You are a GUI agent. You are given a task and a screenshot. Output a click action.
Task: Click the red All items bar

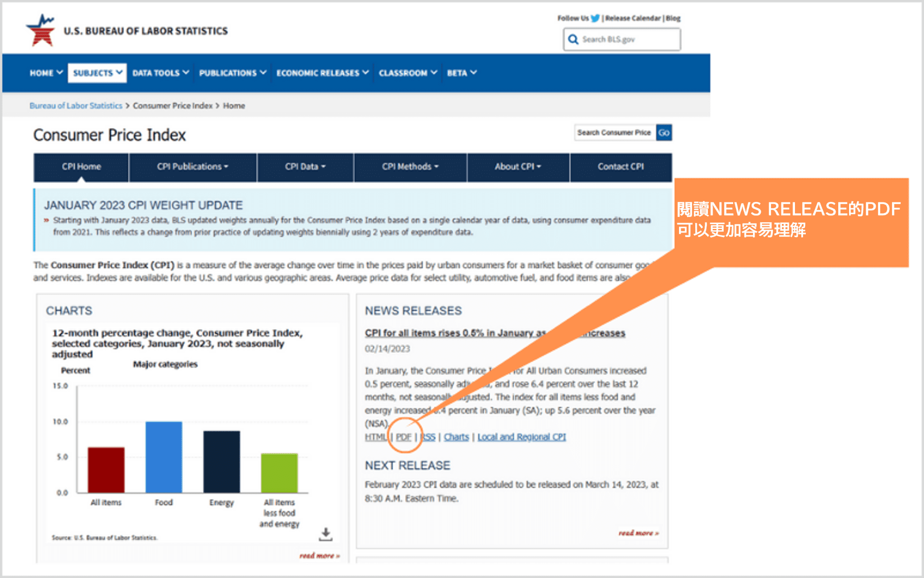(106, 470)
